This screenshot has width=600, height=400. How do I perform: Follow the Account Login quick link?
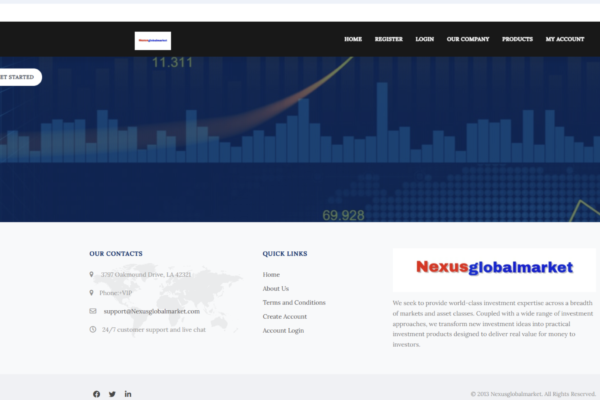283,330
